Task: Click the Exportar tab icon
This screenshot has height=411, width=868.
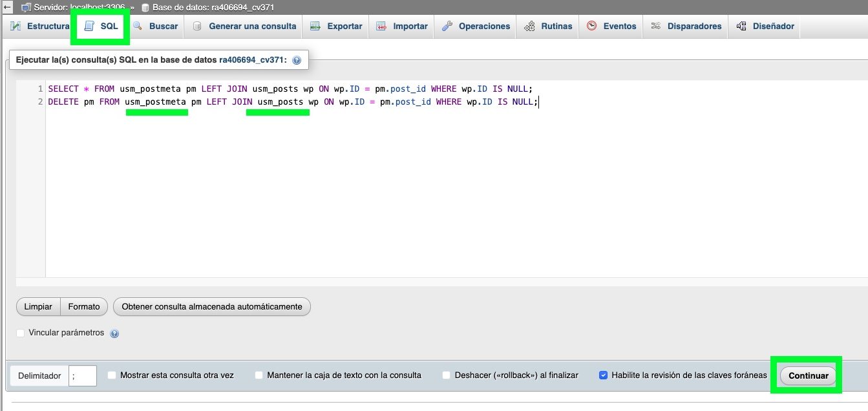Action: pyautogui.click(x=315, y=26)
